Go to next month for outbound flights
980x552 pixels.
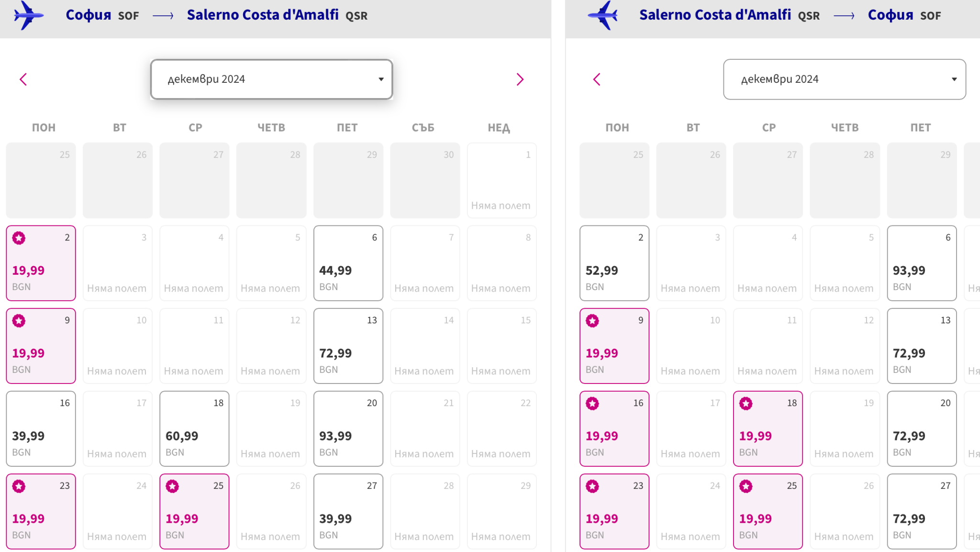520,79
